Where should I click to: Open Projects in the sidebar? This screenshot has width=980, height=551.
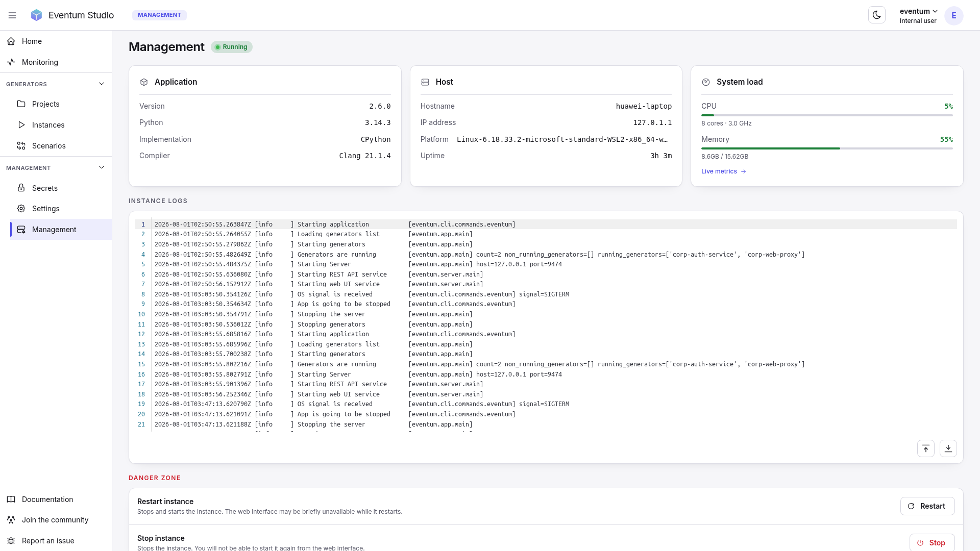coord(61,104)
